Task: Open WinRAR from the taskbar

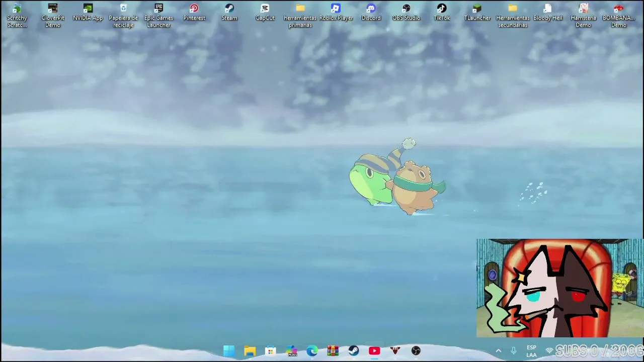Action: click(333, 350)
